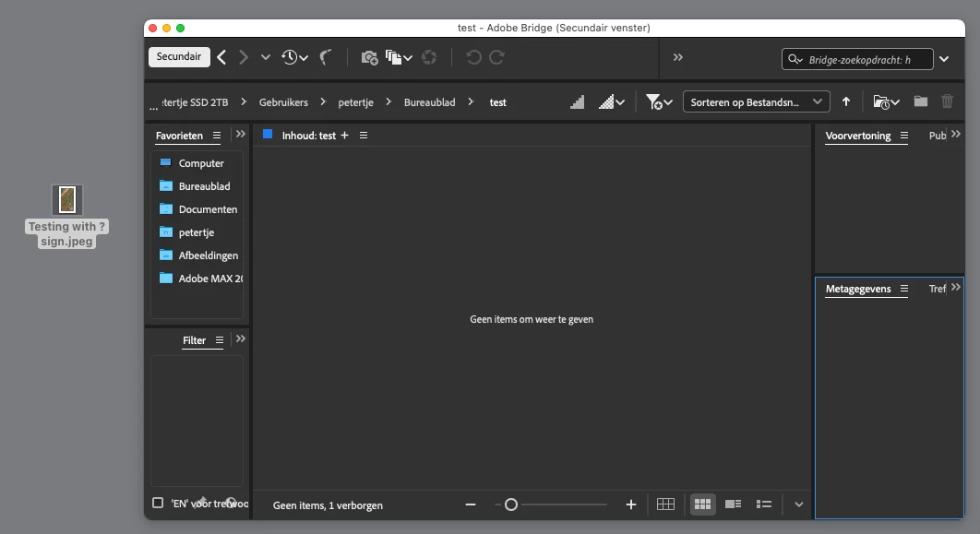Click the solid thumbnail quality staircase icon
The image size is (980, 534).
(577, 101)
